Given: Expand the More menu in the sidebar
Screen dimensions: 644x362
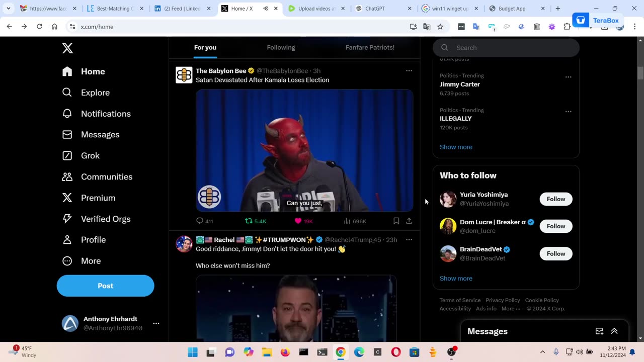Looking at the screenshot, I should pos(81,261).
